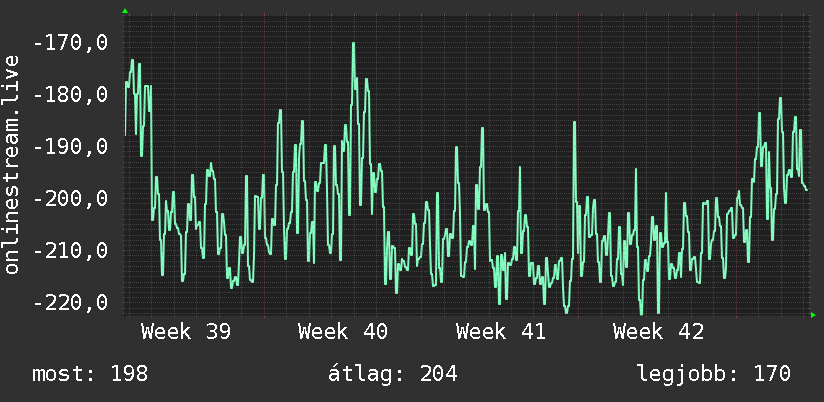This screenshot has height=402, width=824.
Task: Click the green arrow atop the y-axis
Action: point(125,11)
